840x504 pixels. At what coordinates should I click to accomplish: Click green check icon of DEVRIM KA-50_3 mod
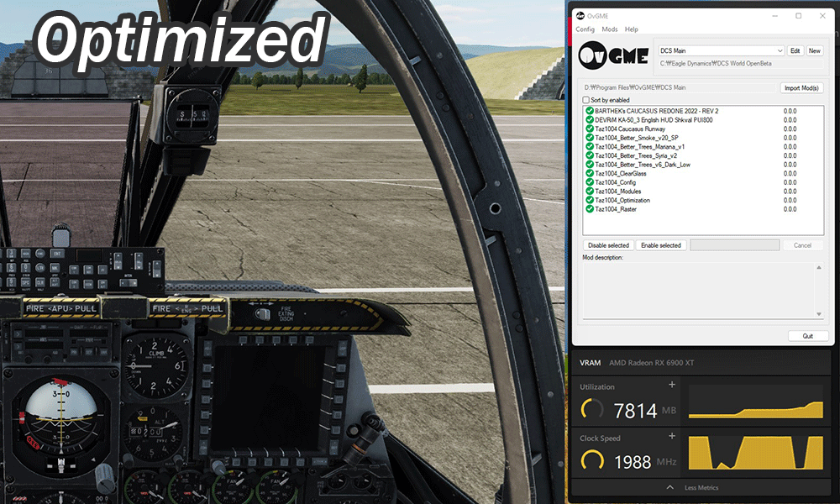click(x=590, y=120)
